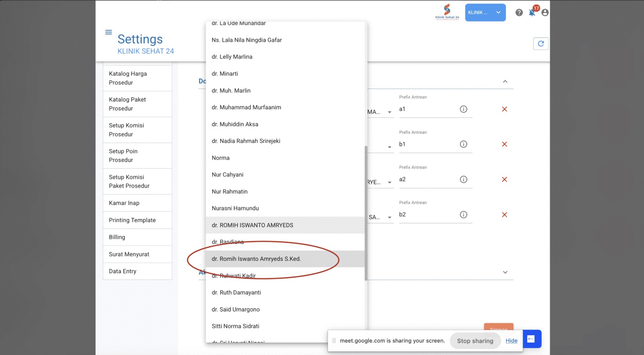This screenshot has width=644, height=355.
Task: Click info icon beside prefix a1
Action: [x=463, y=109]
